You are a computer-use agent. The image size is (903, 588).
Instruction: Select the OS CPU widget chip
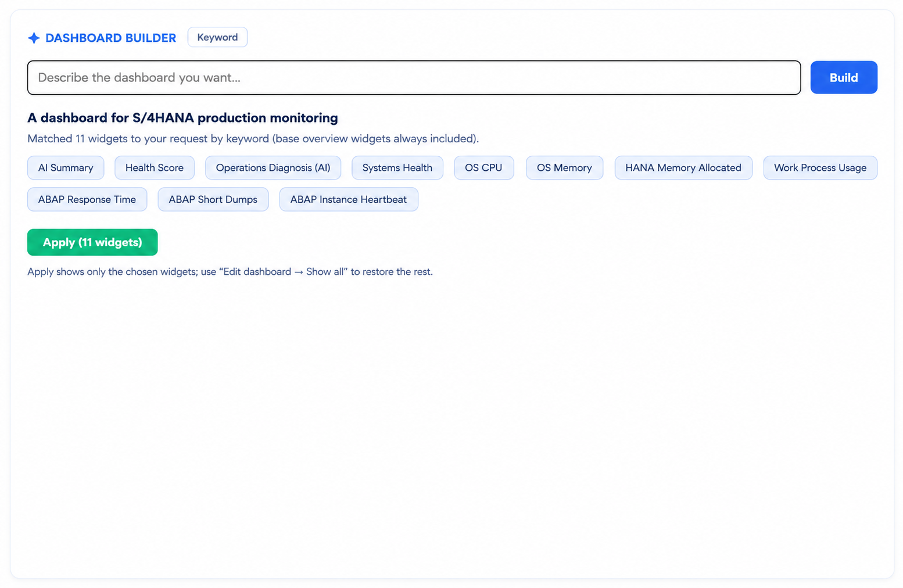[x=483, y=168]
